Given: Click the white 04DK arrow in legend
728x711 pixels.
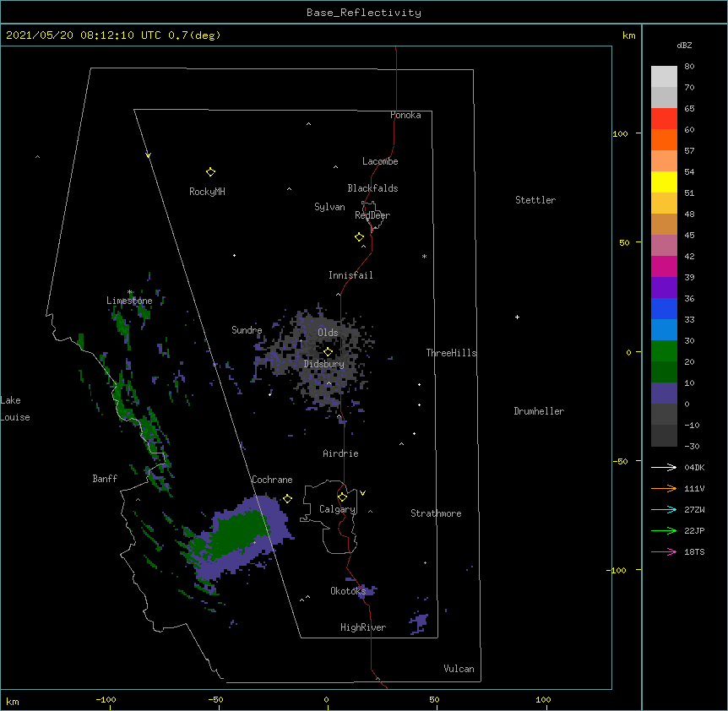Looking at the screenshot, I should tap(664, 467).
